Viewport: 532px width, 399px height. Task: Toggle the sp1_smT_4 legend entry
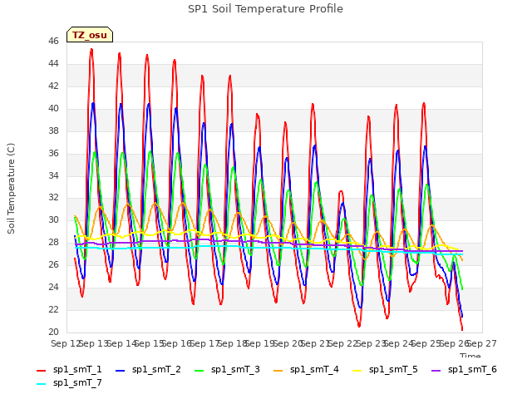point(306,369)
